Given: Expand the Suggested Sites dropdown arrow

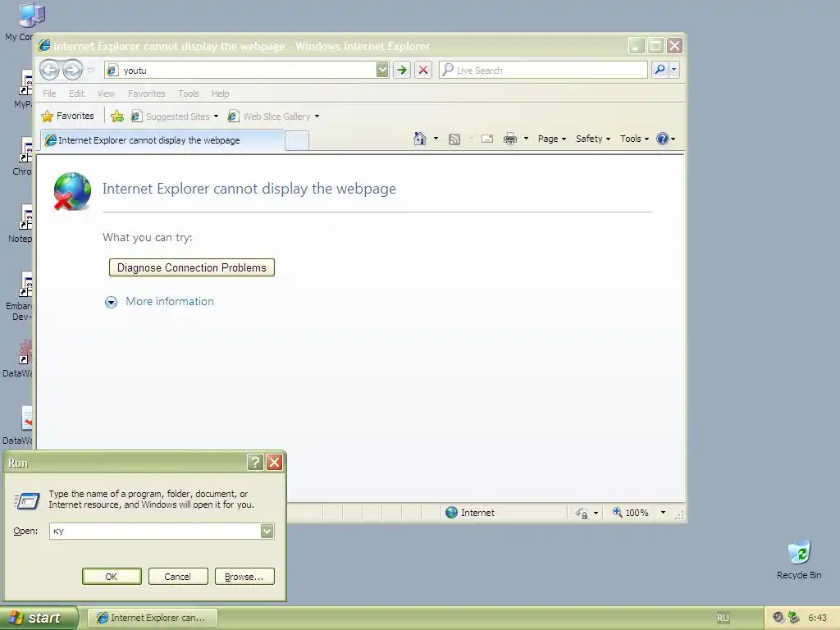Looking at the screenshot, I should [216, 116].
